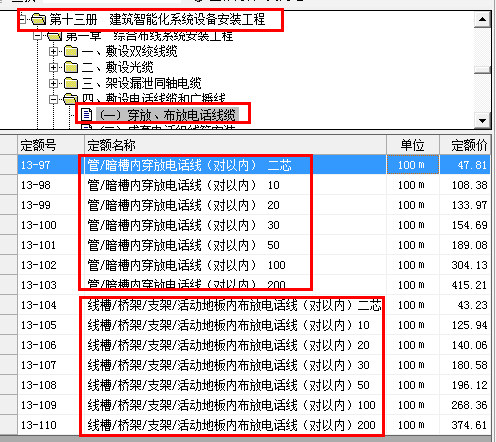Viewport: 496px width, 442px height.
Task: Click 管/暗槽内穿放电话线（对以内）50 name
Action: (183, 245)
